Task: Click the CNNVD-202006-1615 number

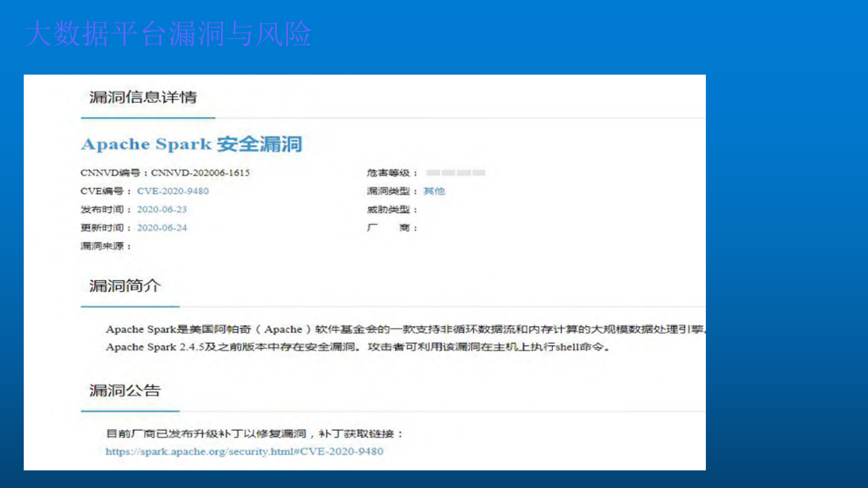Action: (x=200, y=173)
